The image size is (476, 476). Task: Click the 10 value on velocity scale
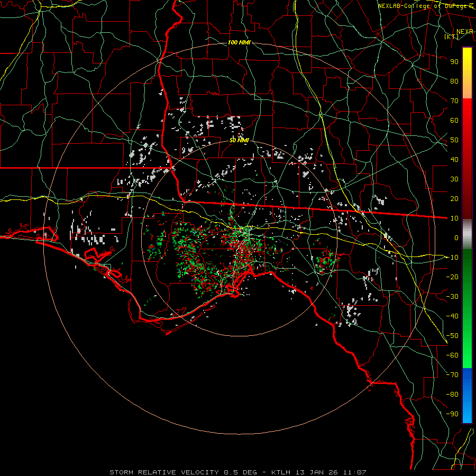(x=454, y=218)
